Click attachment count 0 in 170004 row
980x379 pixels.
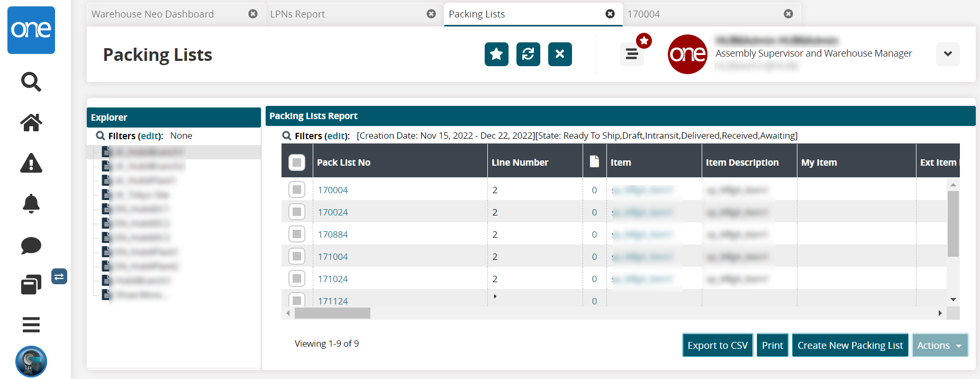(594, 190)
